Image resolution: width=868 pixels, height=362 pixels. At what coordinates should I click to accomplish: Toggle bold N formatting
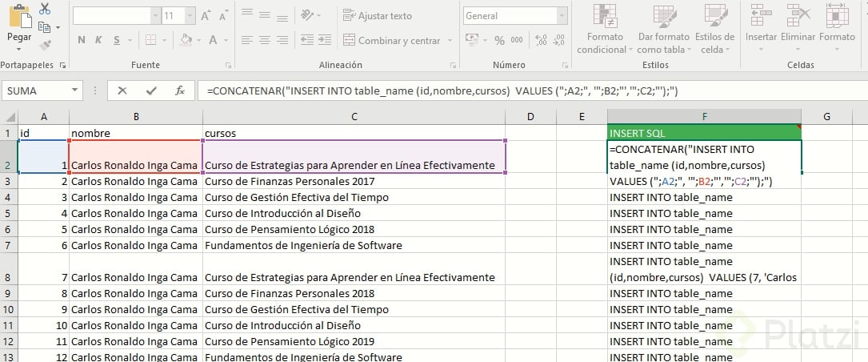82,40
